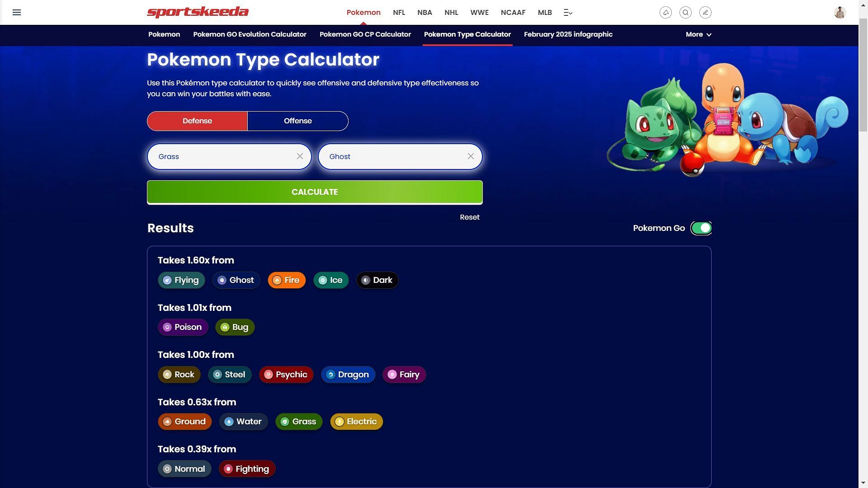
Task: Click the Flying type resistance icon
Action: 166,280
